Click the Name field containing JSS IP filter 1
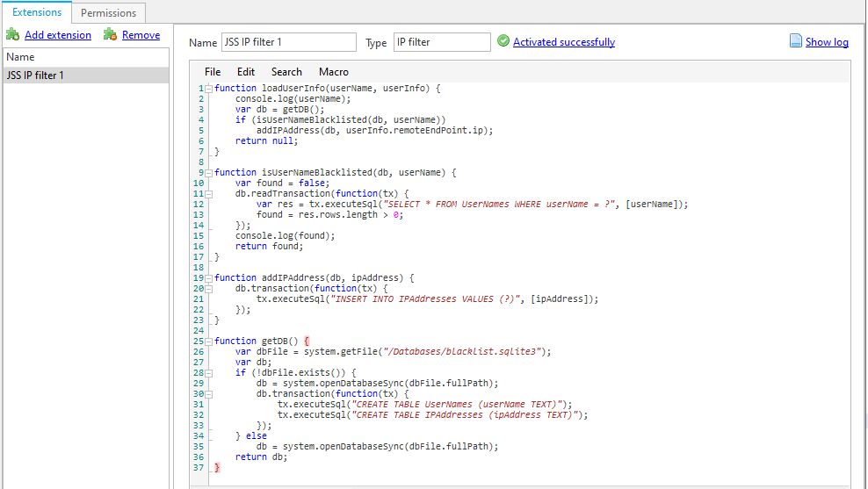The height and width of the screenshot is (489, 868). 289,42
